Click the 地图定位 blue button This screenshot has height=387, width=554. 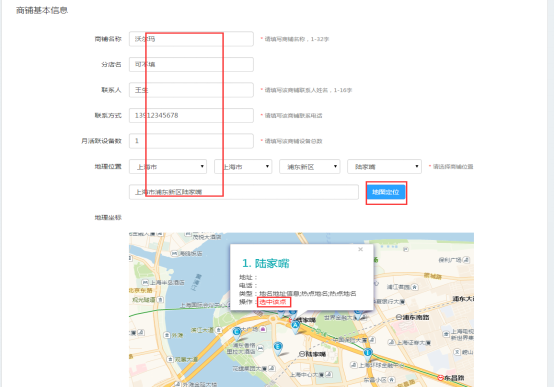pos(386,192)
